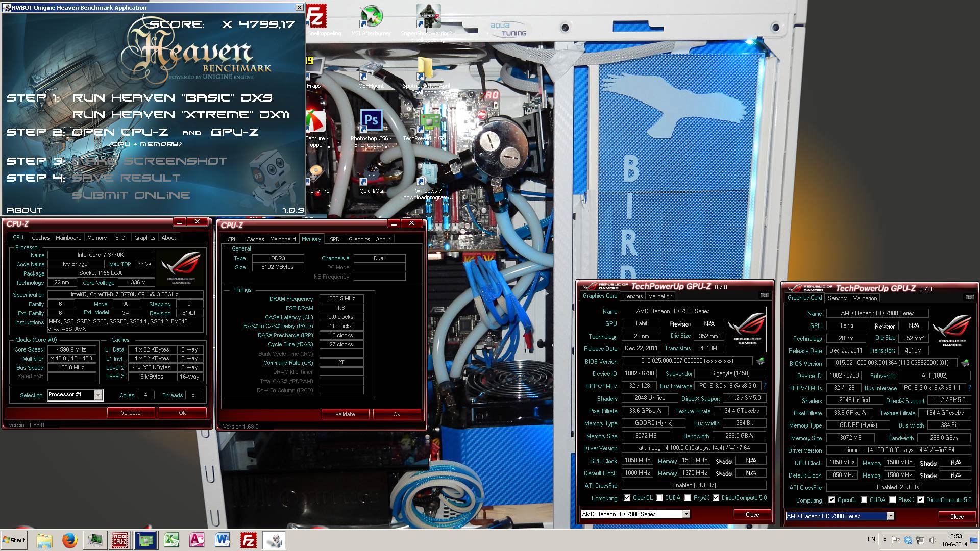Switch to Sensors tab in left GPU-Z

point(633,296)
